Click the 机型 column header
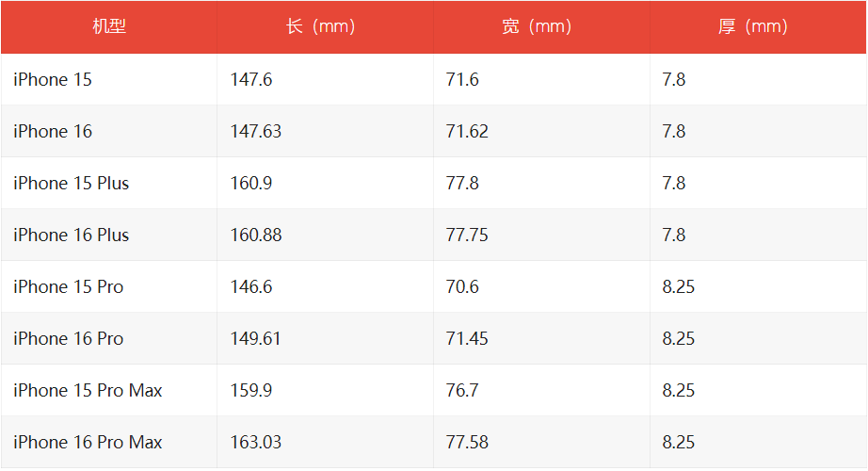The height and width of the screenshot is (471, 868). click(108, 26)
